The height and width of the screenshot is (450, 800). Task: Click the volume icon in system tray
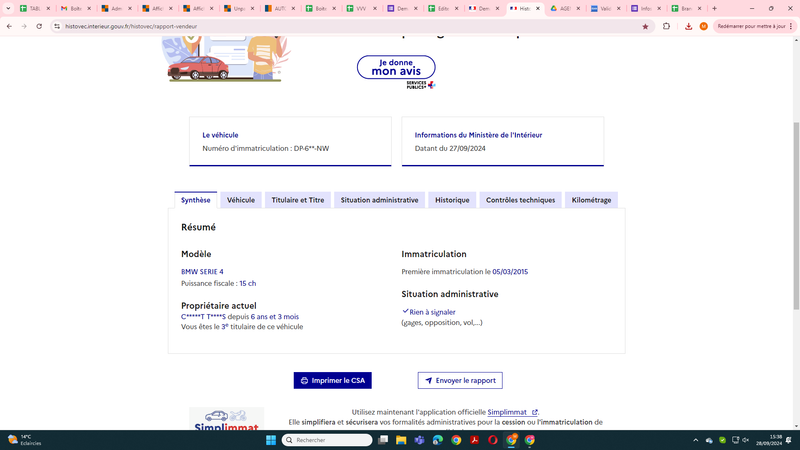745,440
